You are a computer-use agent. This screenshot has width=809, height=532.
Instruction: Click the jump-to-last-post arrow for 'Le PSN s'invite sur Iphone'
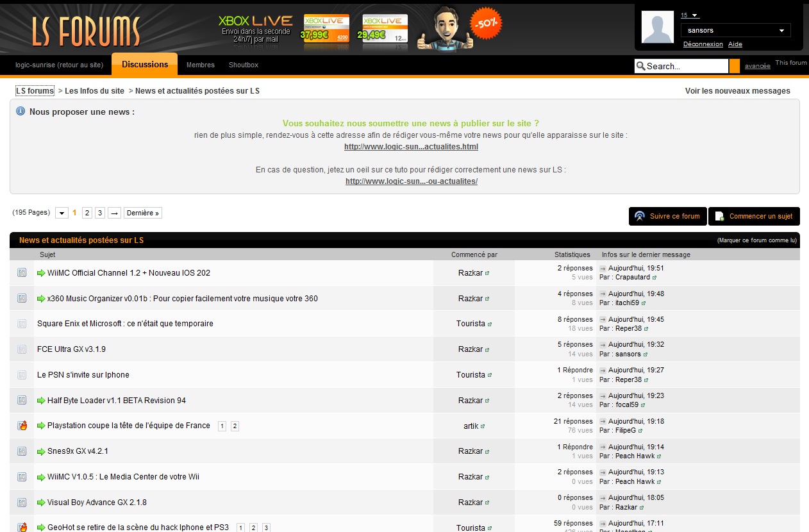click(x=601, y=370)
